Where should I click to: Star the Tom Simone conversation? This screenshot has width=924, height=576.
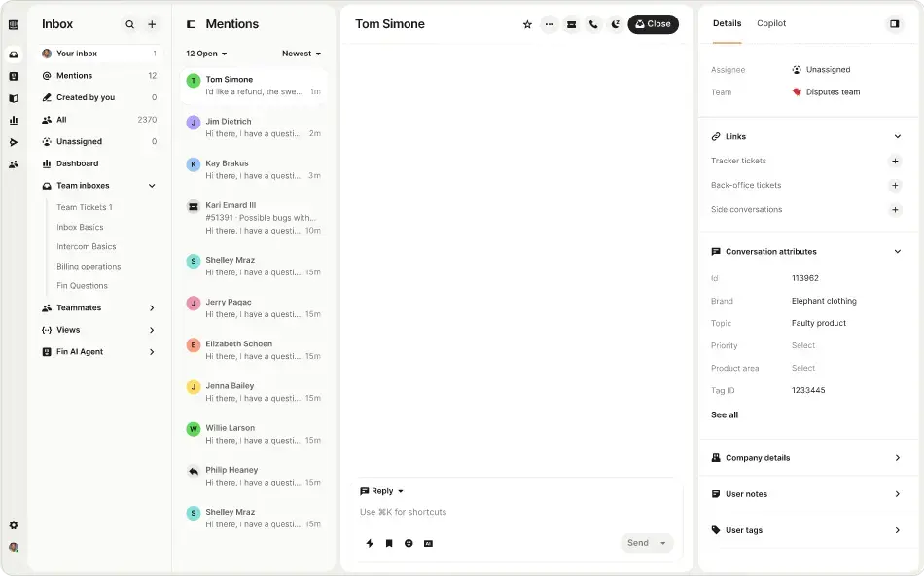527,24
